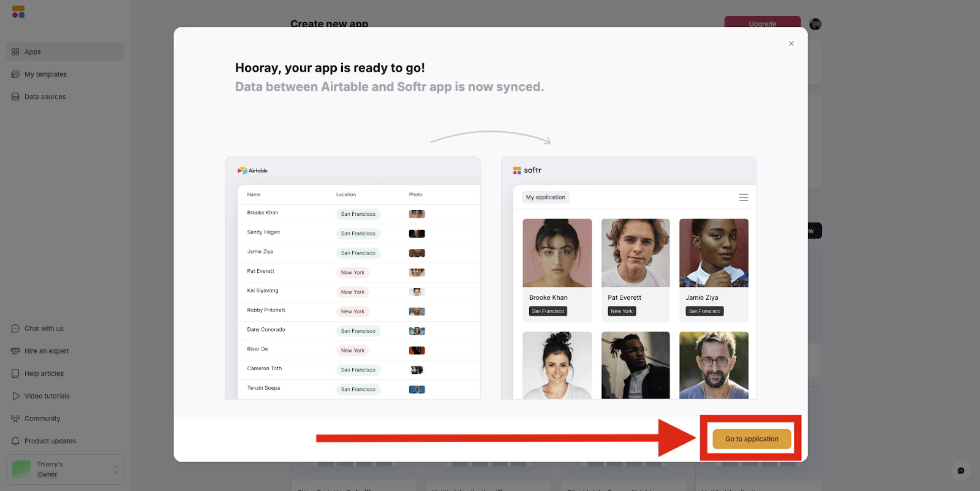This screenshot has width=980, height=491.
Task: Click Jamie Ziya name in Airtable table
Action: pos(260,252)
